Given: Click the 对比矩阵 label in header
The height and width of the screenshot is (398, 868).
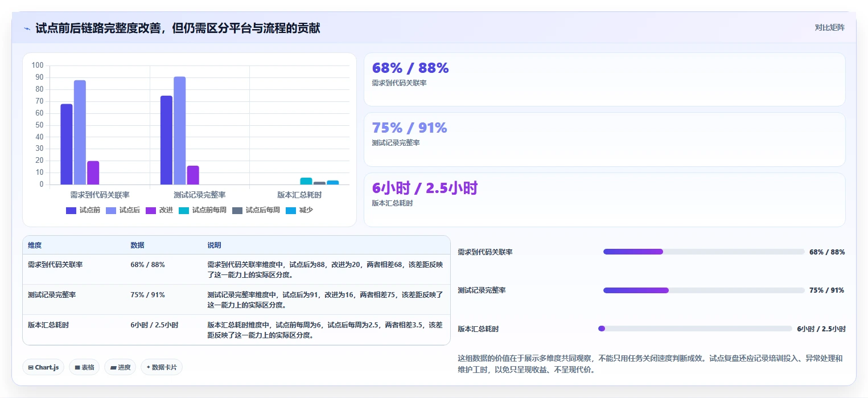Looking at the screenshot, I should pos(830,27).
